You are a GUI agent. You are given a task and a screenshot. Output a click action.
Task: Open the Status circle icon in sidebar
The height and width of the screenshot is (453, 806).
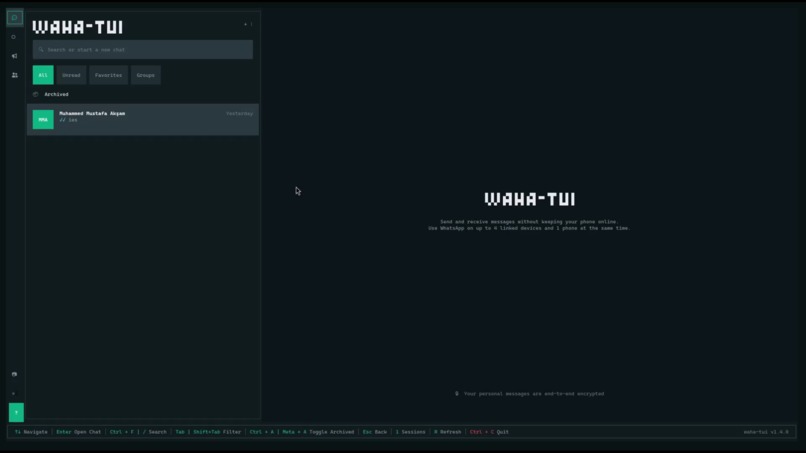[14, 37]
